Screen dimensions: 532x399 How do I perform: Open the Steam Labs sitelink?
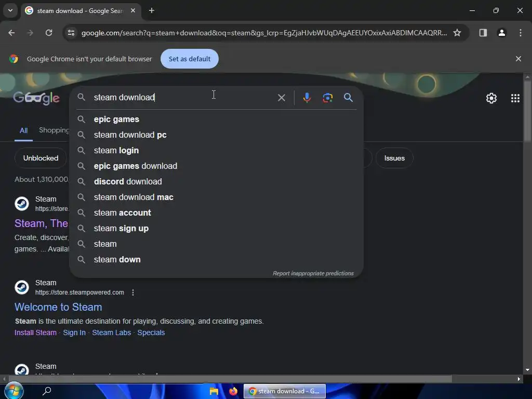(111, 332)
